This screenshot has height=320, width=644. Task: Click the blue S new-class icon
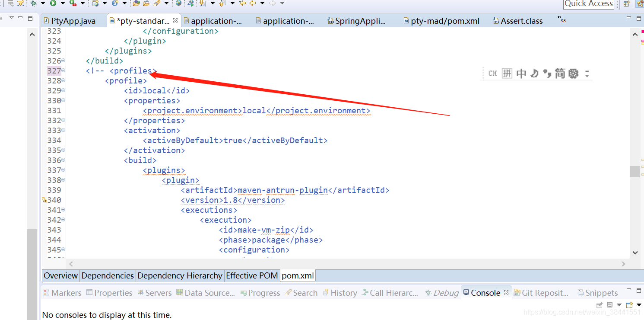(115, 3)
